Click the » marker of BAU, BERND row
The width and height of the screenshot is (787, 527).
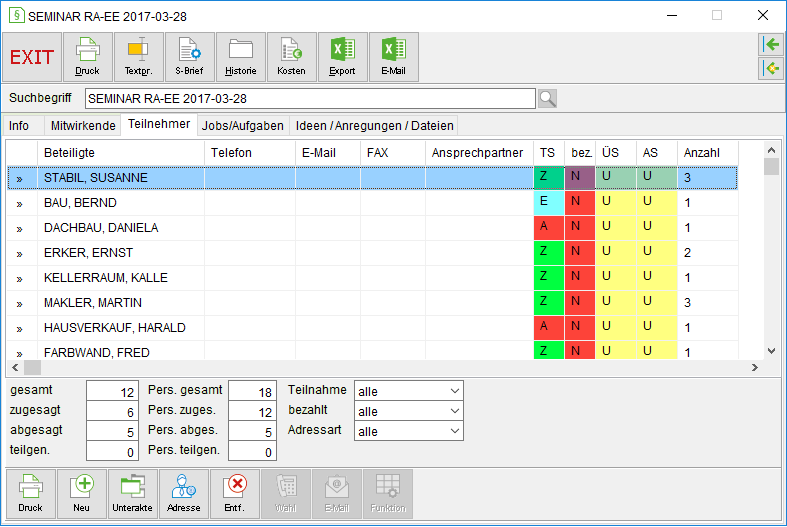20,204
